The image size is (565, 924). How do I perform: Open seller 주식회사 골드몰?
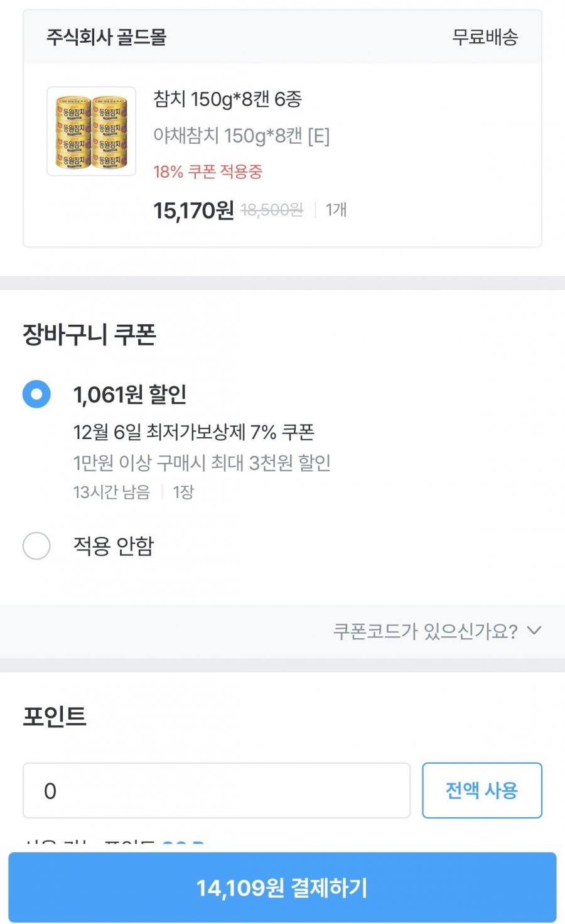click(x=106, y=37)
